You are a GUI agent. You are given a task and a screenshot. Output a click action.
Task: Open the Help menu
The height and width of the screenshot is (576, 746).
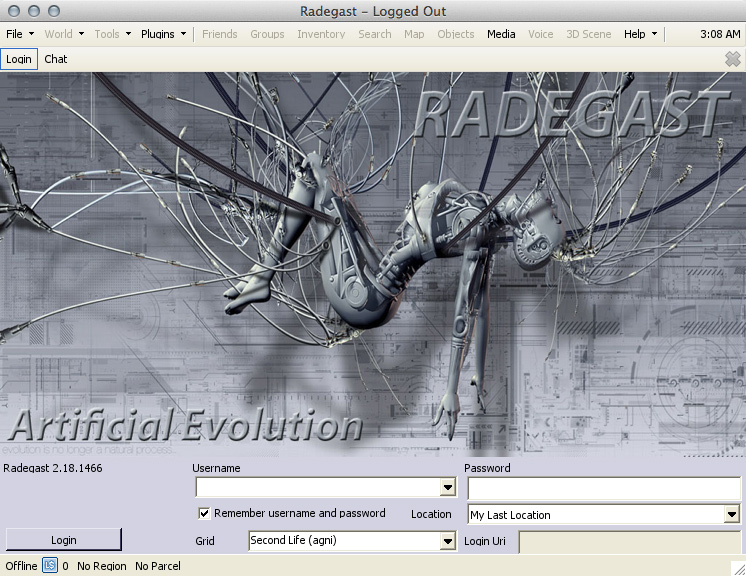coord(640,34)
